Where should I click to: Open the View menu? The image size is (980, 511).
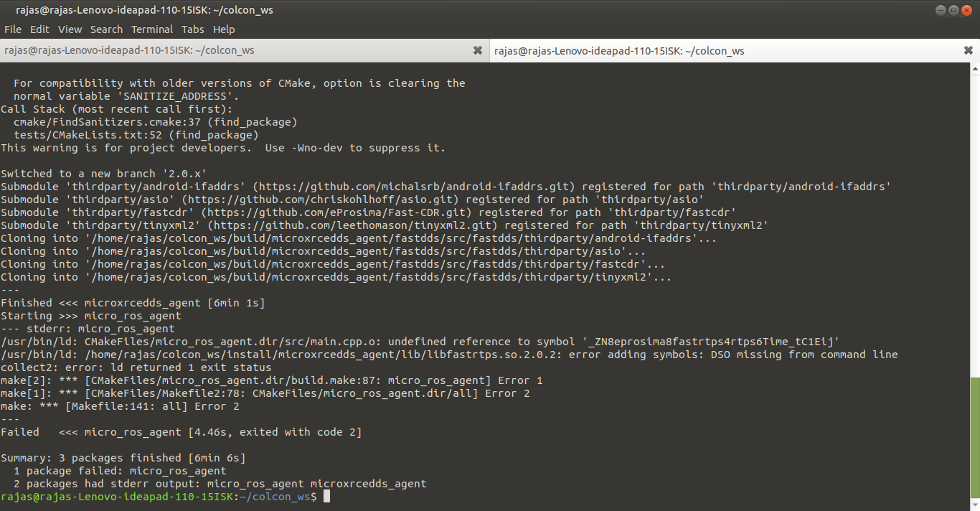point(70,29)
